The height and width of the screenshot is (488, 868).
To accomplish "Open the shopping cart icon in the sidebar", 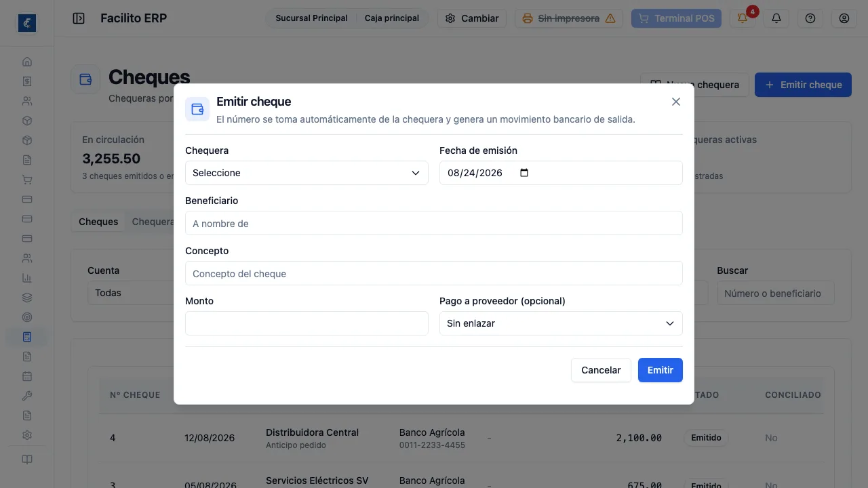I will click(27, 180).
